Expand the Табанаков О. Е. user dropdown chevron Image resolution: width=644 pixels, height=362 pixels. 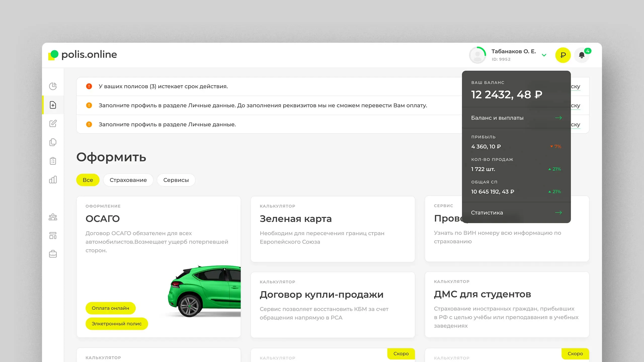tap(544, 55)
